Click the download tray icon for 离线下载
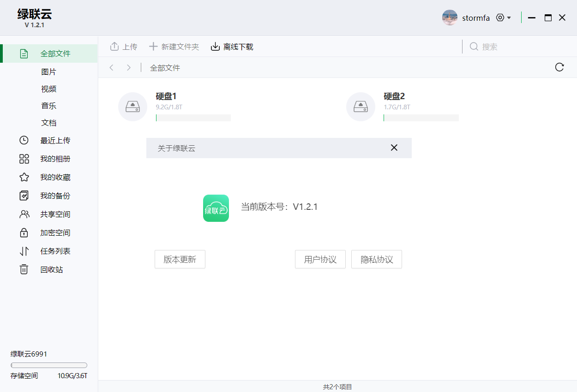 click(x=215, y=47)
